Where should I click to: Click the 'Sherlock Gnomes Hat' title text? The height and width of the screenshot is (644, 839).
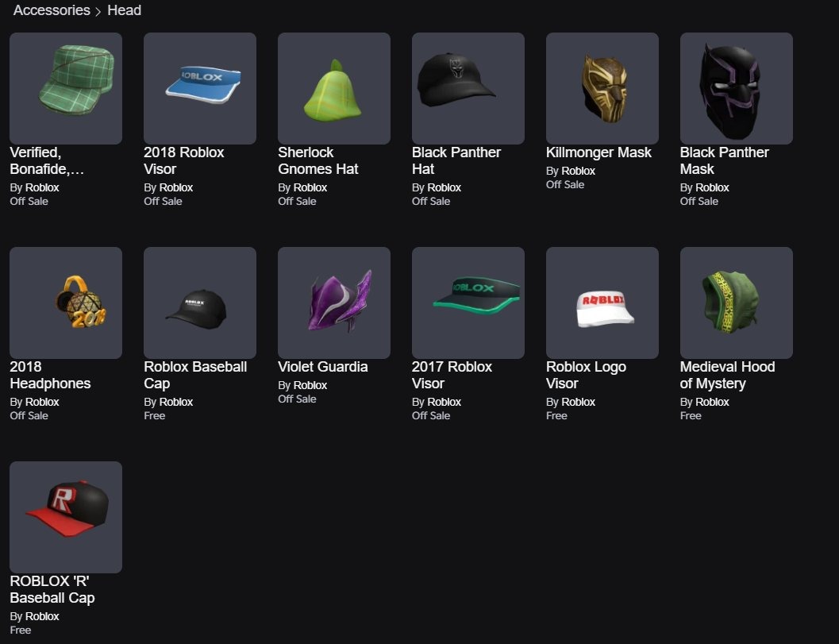318,160
